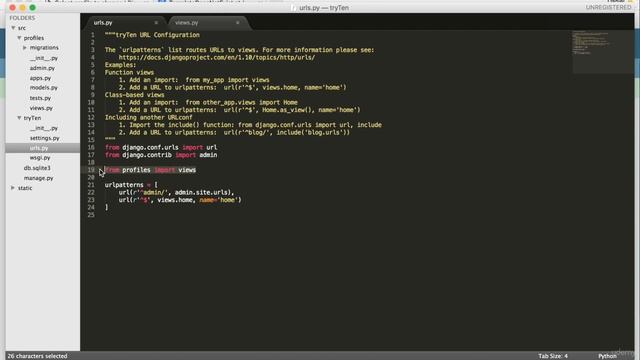Viewport: 640px width, 360px height.
Task: Click the red close window button
Action: [13, 7]
